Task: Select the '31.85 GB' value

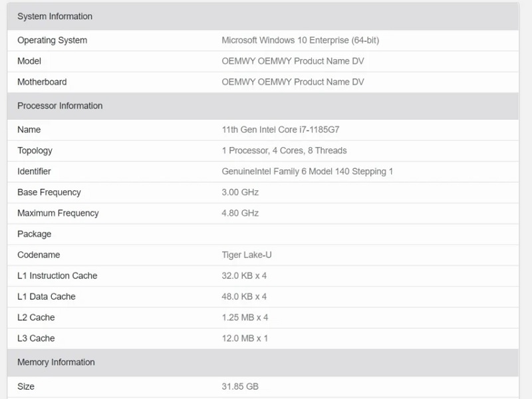Action: click(x=240, y=386)
